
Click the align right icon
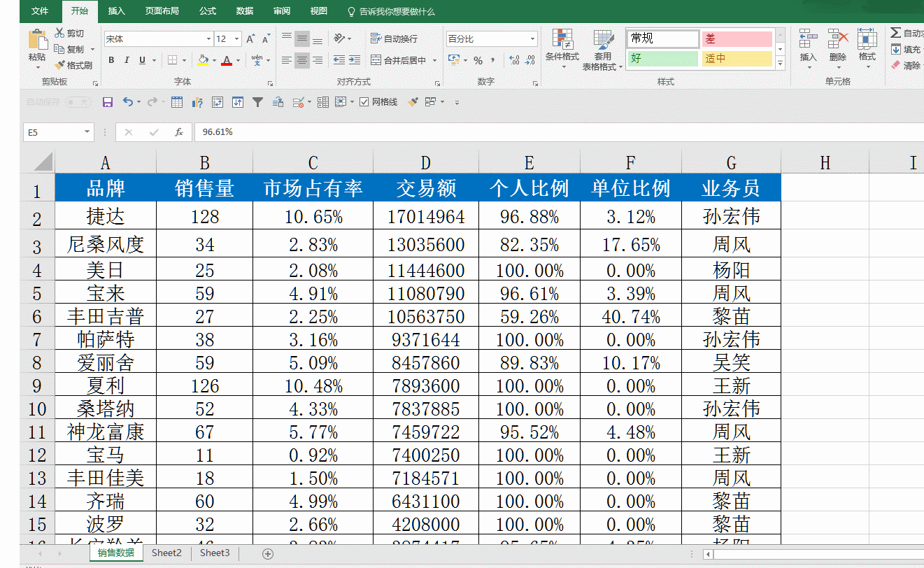tap(318, 61)
